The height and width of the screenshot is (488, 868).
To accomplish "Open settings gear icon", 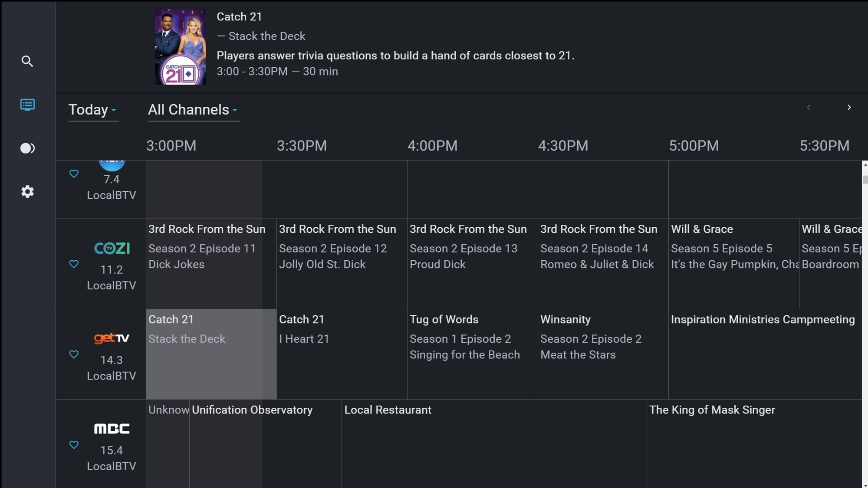I will click(27, 191).
